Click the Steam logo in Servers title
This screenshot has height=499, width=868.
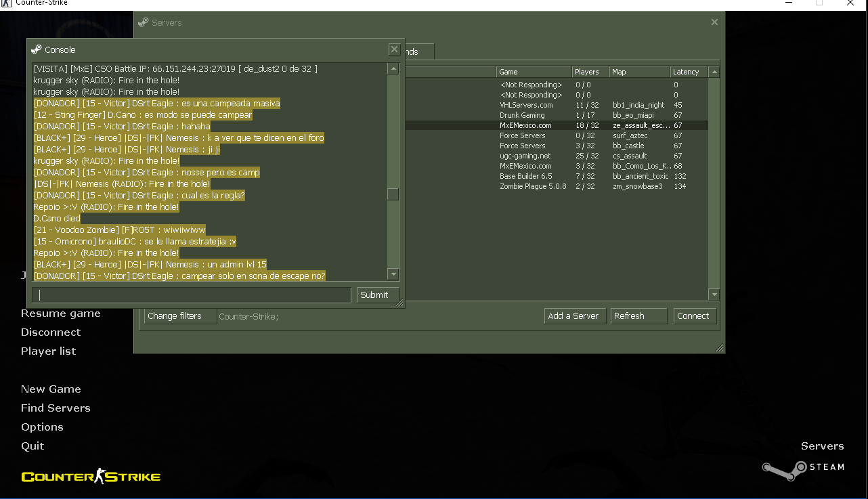[x=143, y=22]
